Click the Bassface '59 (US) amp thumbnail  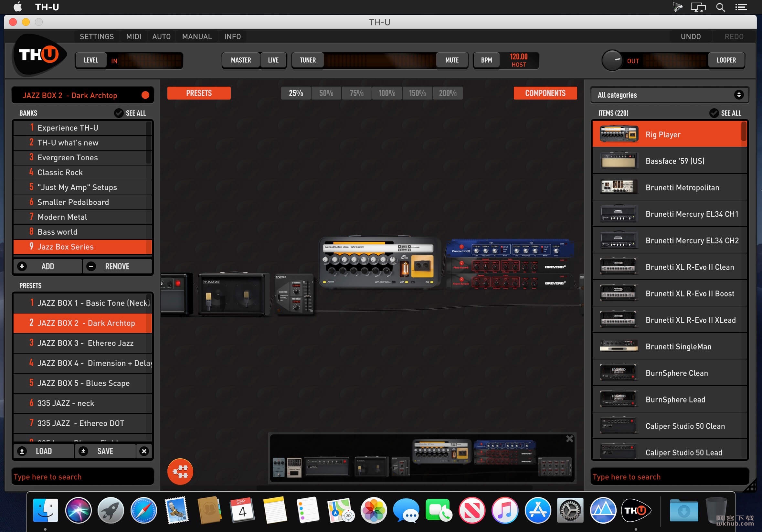click(x=618, y=161)
